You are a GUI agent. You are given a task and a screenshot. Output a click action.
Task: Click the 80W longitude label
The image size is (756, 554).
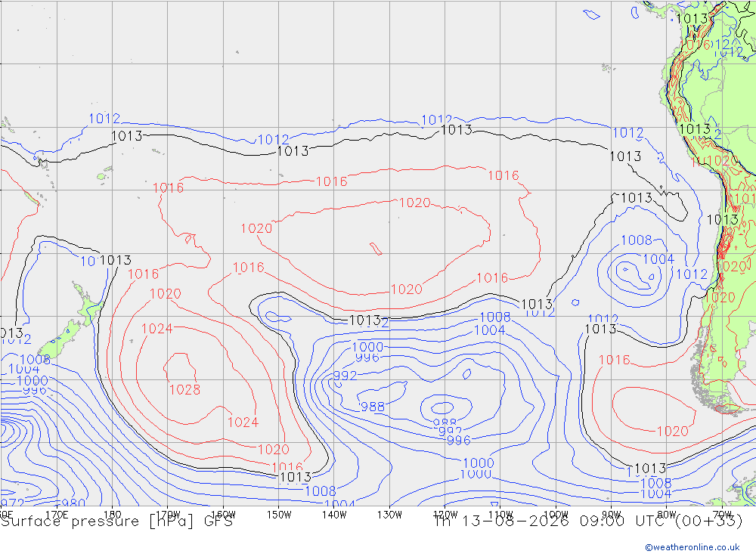pos(667,515)
